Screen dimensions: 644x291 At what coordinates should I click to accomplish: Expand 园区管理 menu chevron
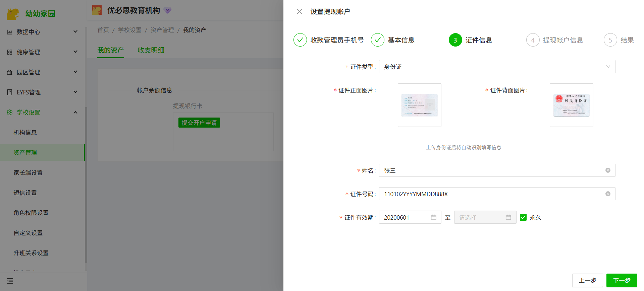point(75,72)
